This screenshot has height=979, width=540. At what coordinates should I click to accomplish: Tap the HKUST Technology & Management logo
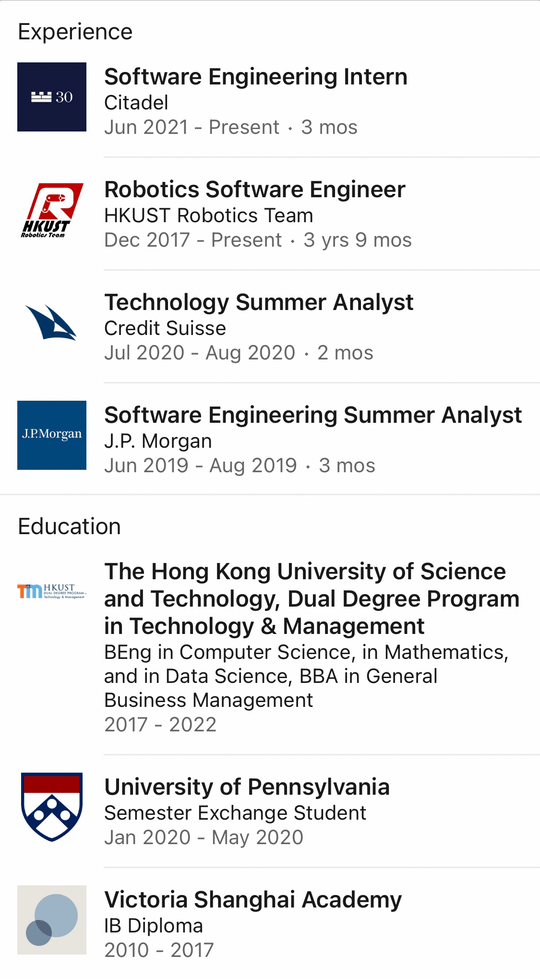pyautogui.click(x=52, y=591)
